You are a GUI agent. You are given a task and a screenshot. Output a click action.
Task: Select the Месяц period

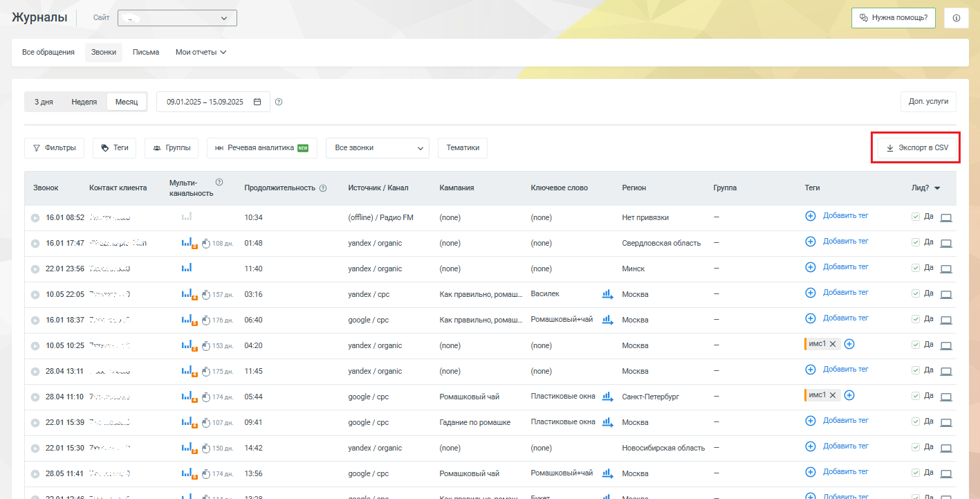click(127, 102)
